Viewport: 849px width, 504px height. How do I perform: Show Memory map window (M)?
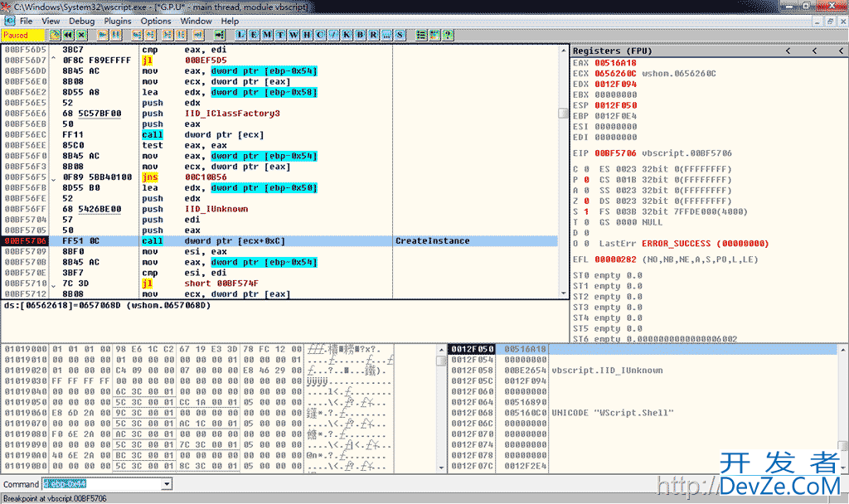pyautogui.click(x=268, y=35)
